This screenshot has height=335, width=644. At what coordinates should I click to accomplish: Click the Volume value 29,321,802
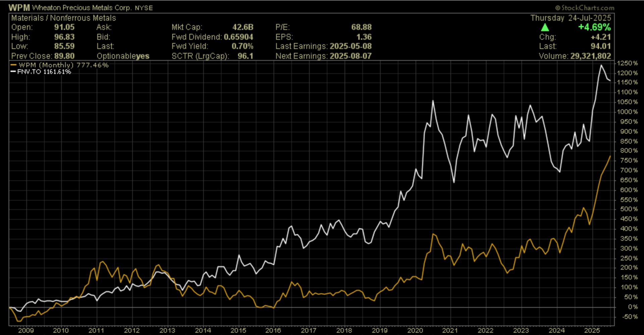pos(591,56)
